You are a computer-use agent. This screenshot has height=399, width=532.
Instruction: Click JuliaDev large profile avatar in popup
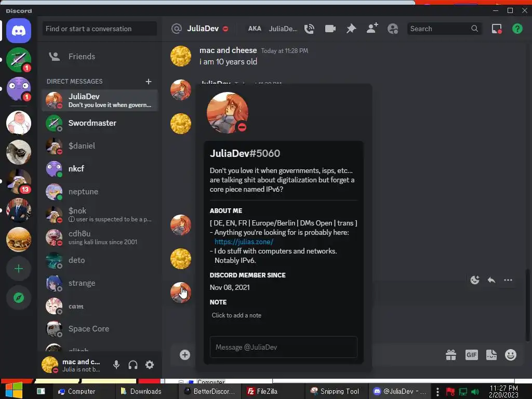click(228, 113)
